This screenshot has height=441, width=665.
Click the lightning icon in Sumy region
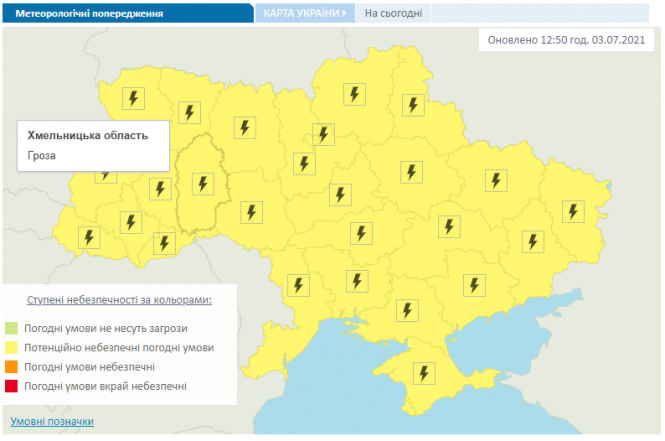pyautogui.click(x=411, y=104)
